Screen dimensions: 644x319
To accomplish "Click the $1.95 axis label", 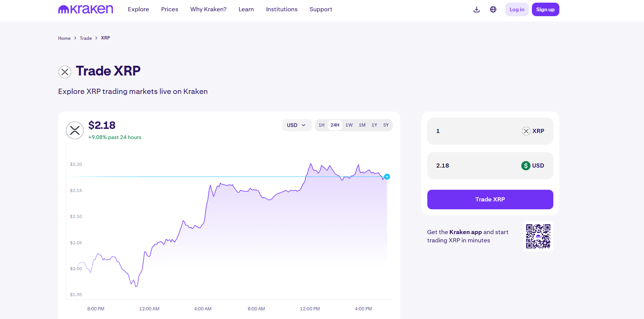I will click(76, 295).
